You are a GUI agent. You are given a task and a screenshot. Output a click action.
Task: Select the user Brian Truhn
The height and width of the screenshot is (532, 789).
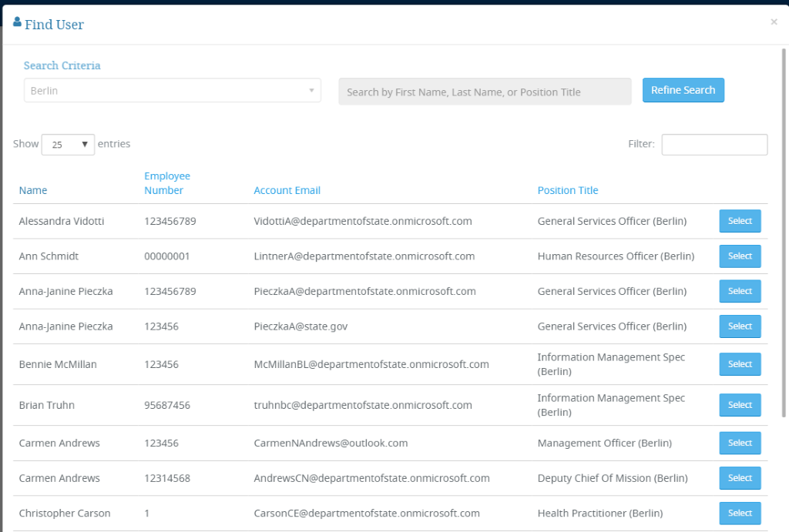pyautogui.click(x=740, y=405)
